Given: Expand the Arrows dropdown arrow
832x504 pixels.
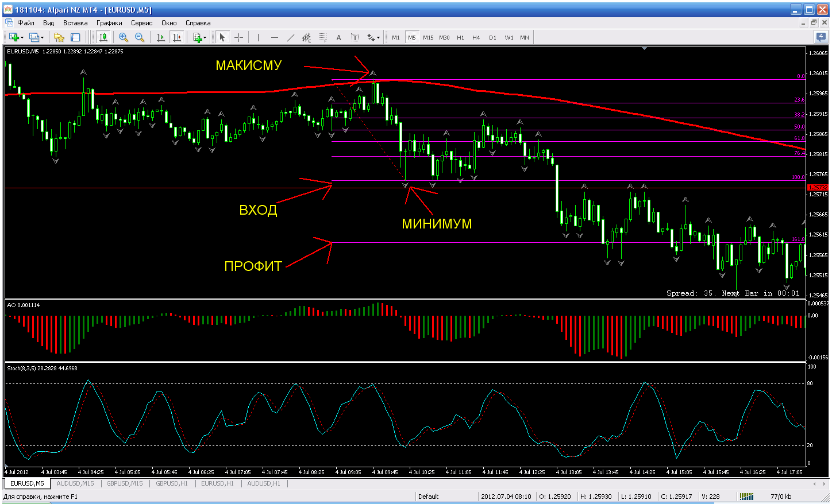Looking at the screenshot, I should pyautogui.click(x=378, y=38).
